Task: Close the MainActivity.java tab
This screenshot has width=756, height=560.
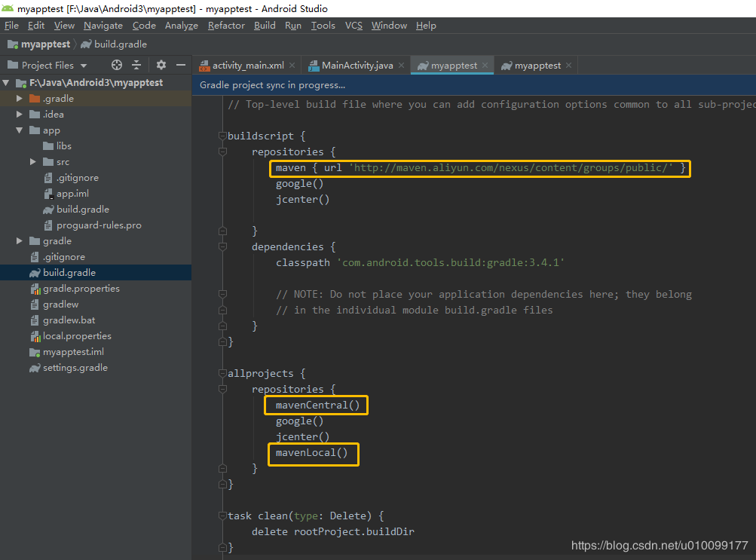Action: coord(401,66)
